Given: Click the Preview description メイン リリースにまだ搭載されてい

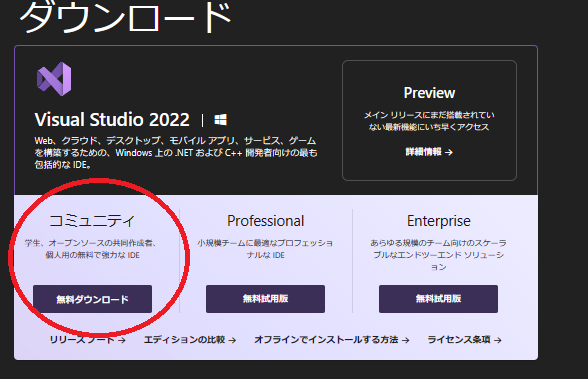Looking at the screenshot, I should click(x=429, y=121).
